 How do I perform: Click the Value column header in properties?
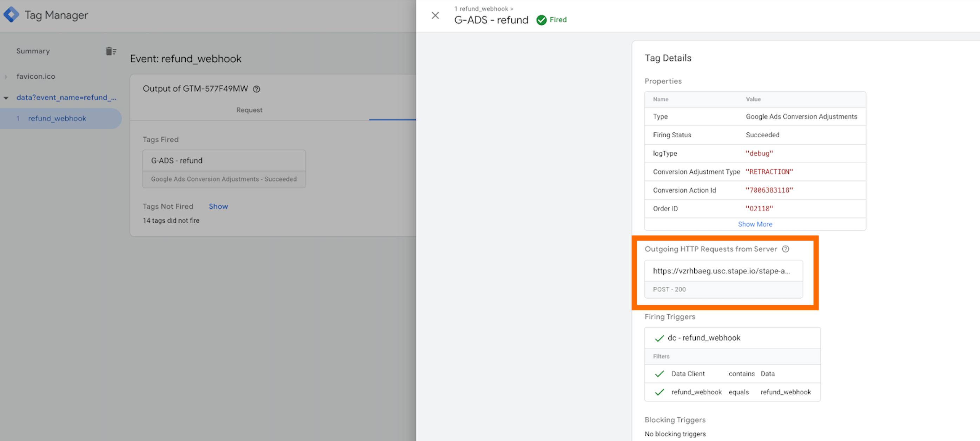[x=753, y=99]
